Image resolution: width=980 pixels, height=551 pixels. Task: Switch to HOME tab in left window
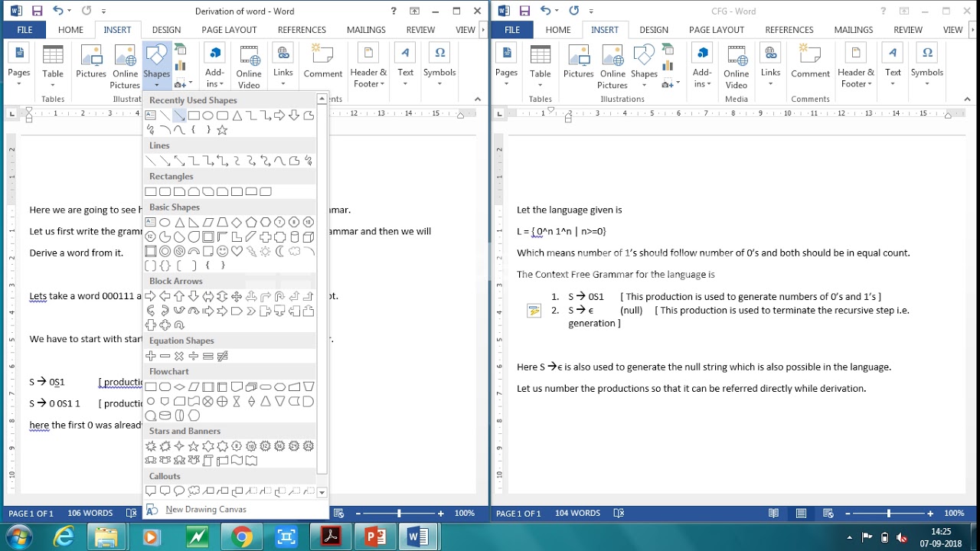coord(70,30)
